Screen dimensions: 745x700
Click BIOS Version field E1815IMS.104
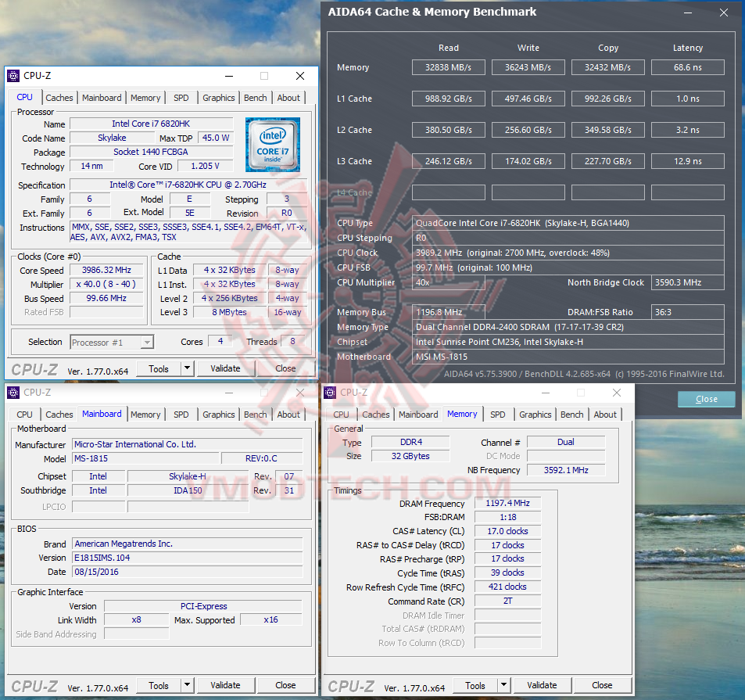[188, 558]
